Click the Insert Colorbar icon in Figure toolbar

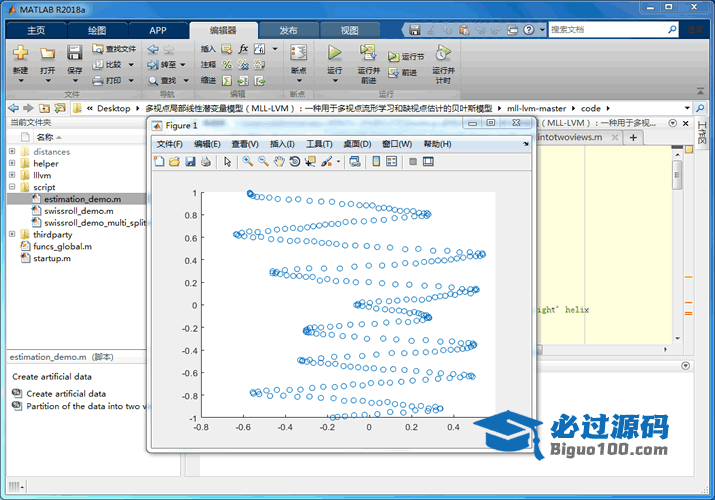tap(376, 161)
